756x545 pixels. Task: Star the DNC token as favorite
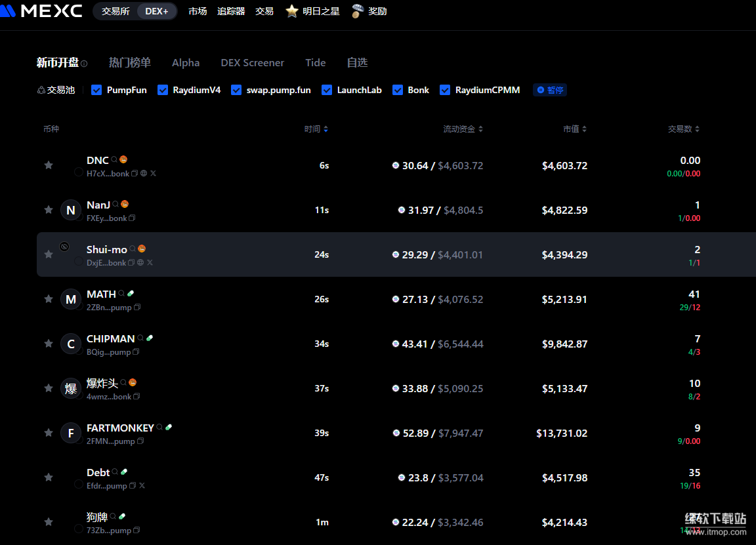coord(49,165)
